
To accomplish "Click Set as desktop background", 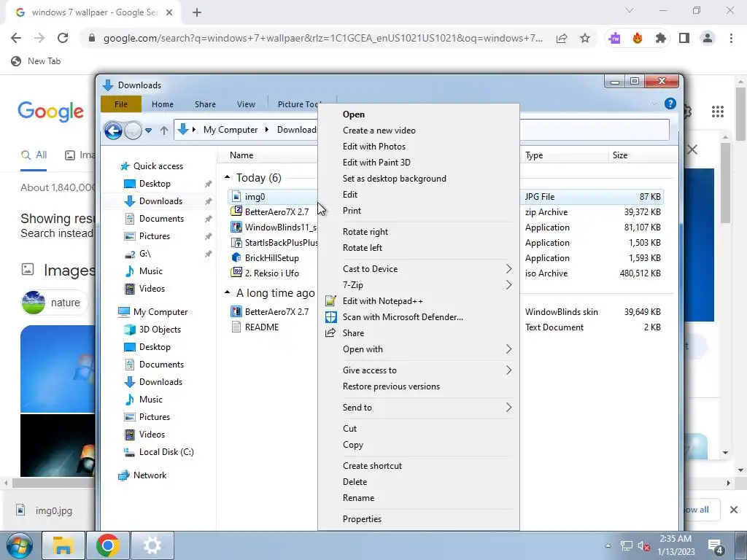I will point(394,179).
